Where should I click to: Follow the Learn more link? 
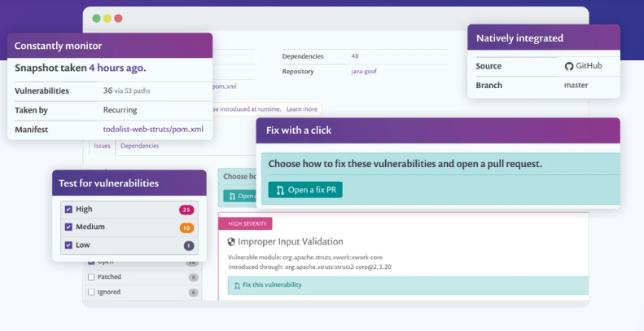point(301,108)
